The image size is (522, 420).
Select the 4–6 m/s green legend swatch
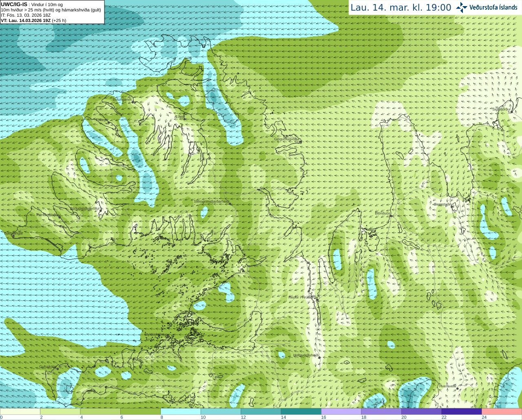[x=100, y=411]
